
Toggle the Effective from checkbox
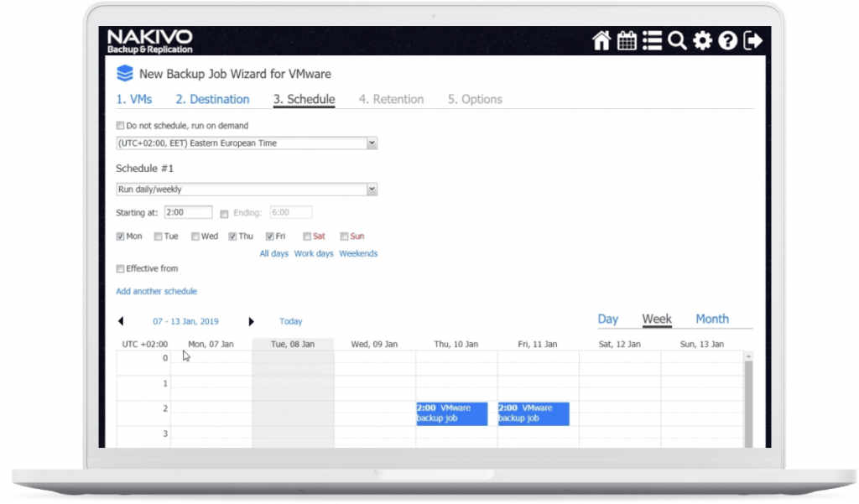(120, 268)
